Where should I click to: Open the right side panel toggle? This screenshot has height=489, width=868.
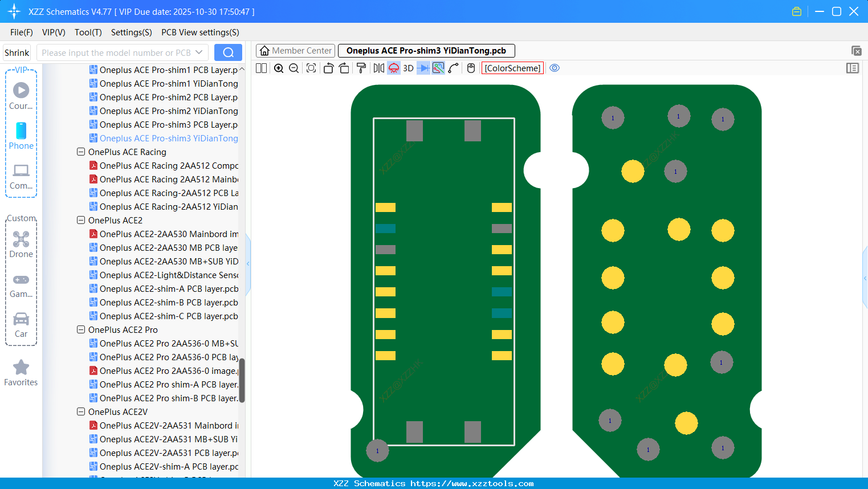(x=853, y=68)
